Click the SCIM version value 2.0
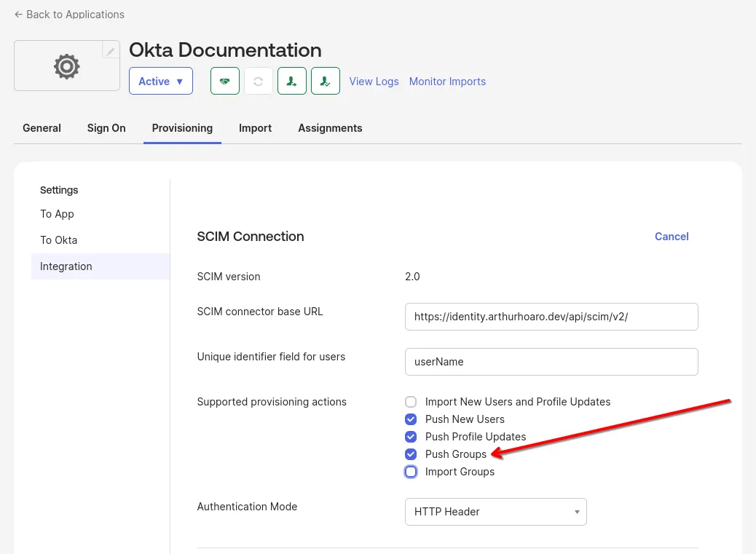Viewport: 756px width, 554px height. [x=412, y=277]
